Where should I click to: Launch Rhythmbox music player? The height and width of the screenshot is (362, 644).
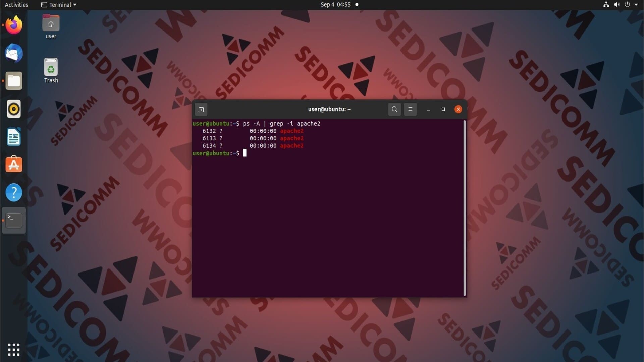[14, 109]
